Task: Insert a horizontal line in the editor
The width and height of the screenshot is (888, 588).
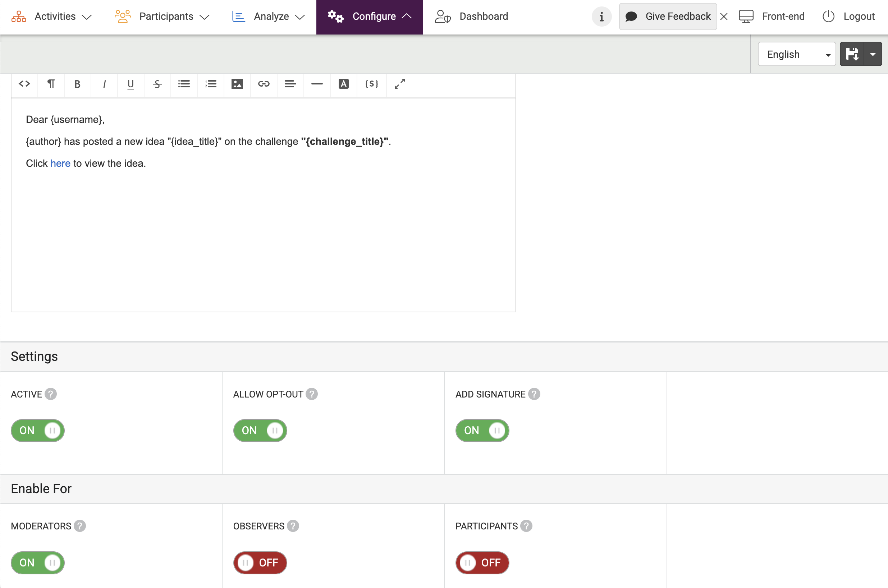Action: click(x=317, y=84)
